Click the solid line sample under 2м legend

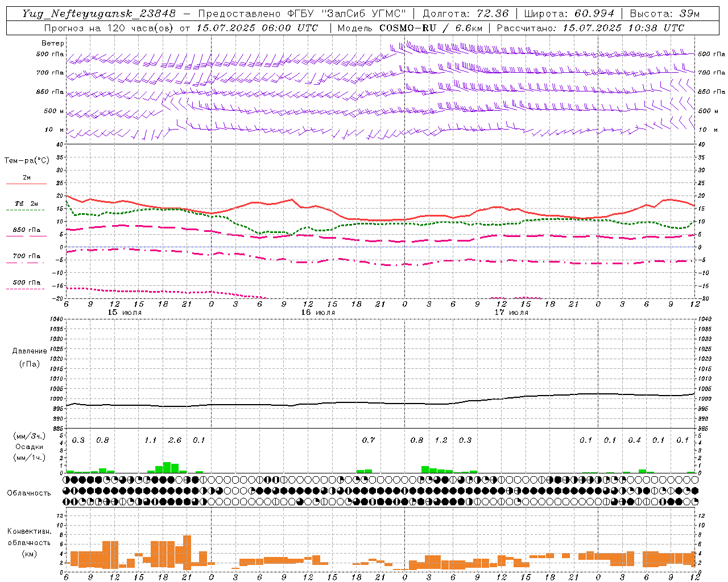pyautogui.click(x=26, y=184)
